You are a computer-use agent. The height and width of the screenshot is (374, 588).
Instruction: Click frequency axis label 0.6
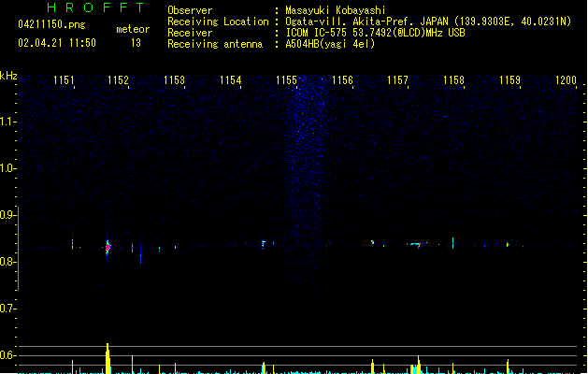(7, 355)
